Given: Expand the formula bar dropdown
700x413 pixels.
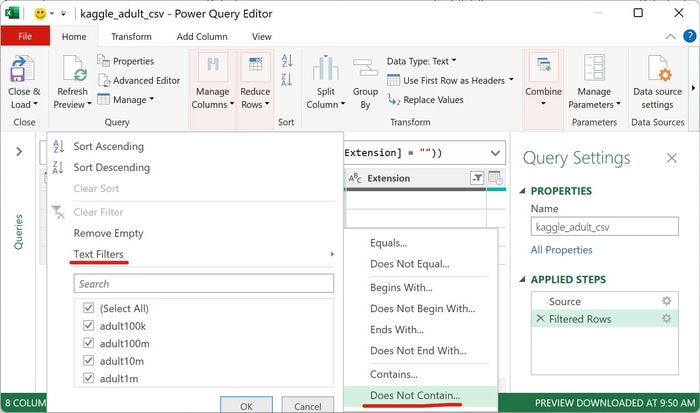Looking at the screenshot, I should click(x=495, y=153).
